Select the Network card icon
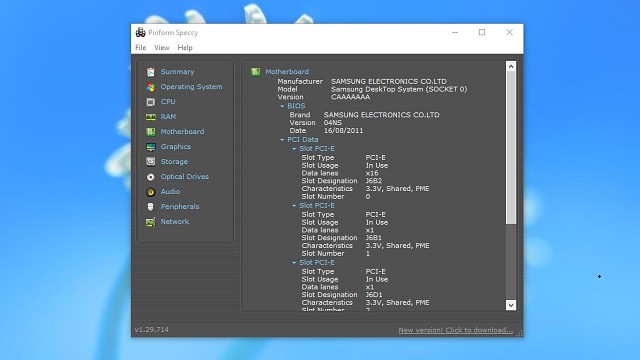The height and width of the screenshot is (360, 640). coord(151,222)
